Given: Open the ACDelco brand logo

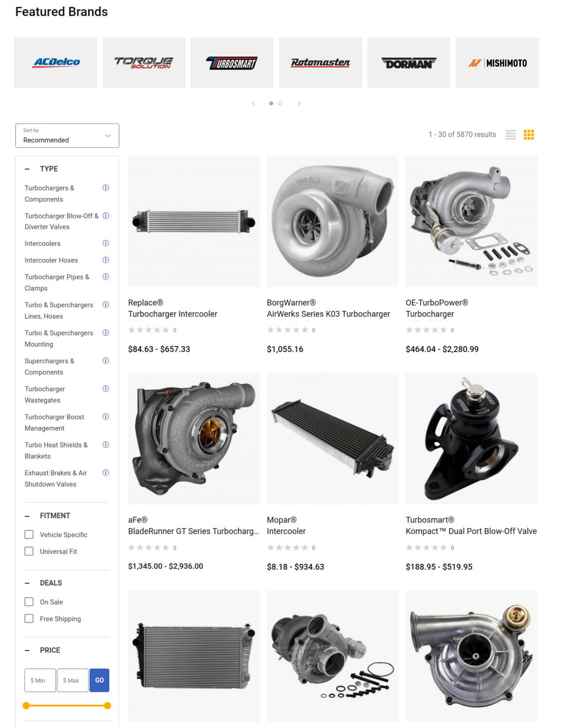Looking at the screenshot, I should coord(56,63).
